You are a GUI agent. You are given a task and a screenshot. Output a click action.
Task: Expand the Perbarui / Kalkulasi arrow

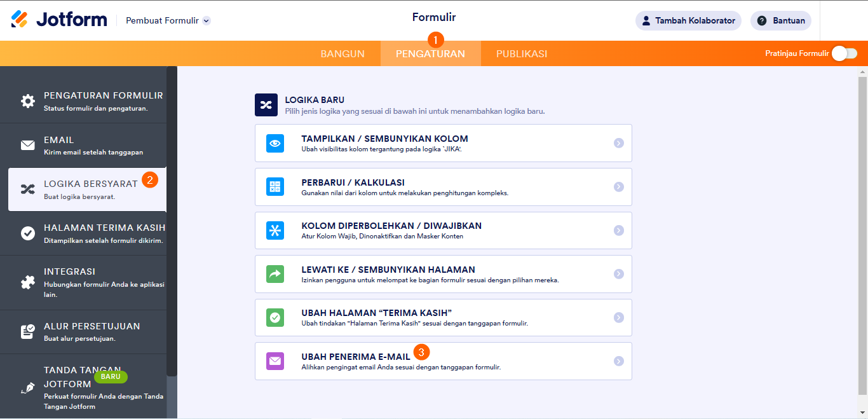tap(619, 187)
